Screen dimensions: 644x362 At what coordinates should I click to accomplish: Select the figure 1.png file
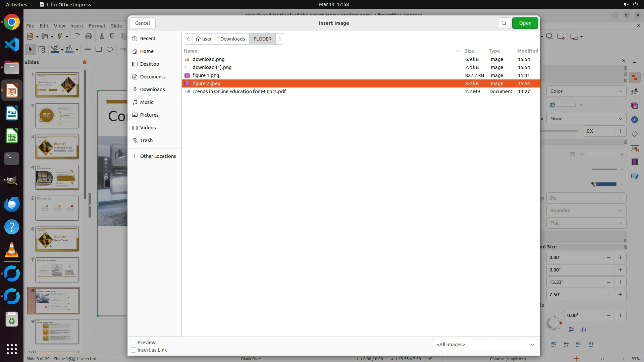pos(206,75)
